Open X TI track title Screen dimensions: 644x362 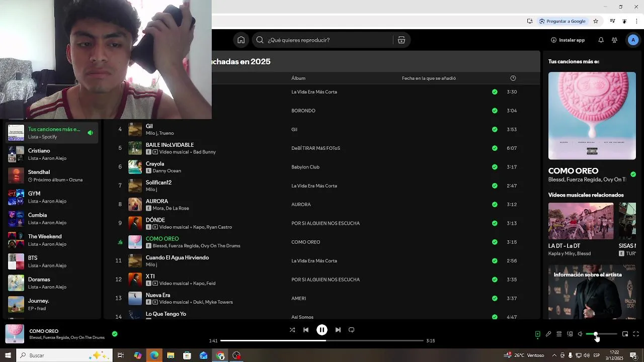[x=150, y=277]
